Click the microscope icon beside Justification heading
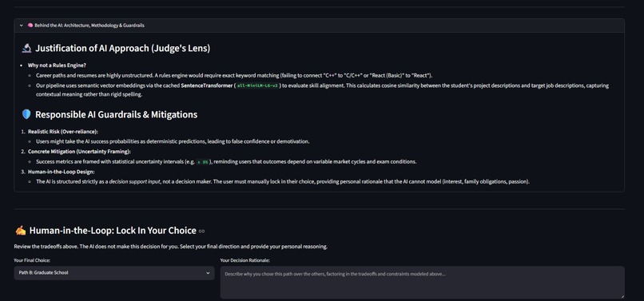This screenshot has height=301, width=644. [x=26, y=49]
